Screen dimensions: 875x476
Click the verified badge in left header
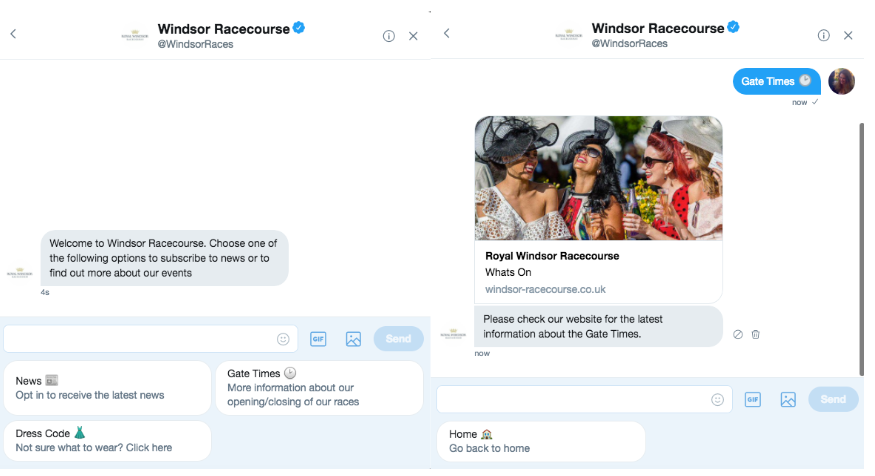click(x=299, y=27)
